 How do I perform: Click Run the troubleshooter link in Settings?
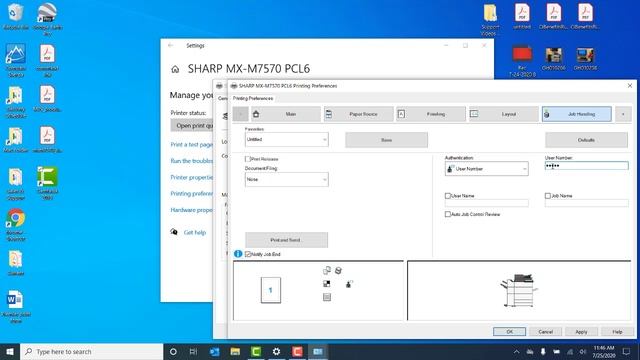pos(191,161)
